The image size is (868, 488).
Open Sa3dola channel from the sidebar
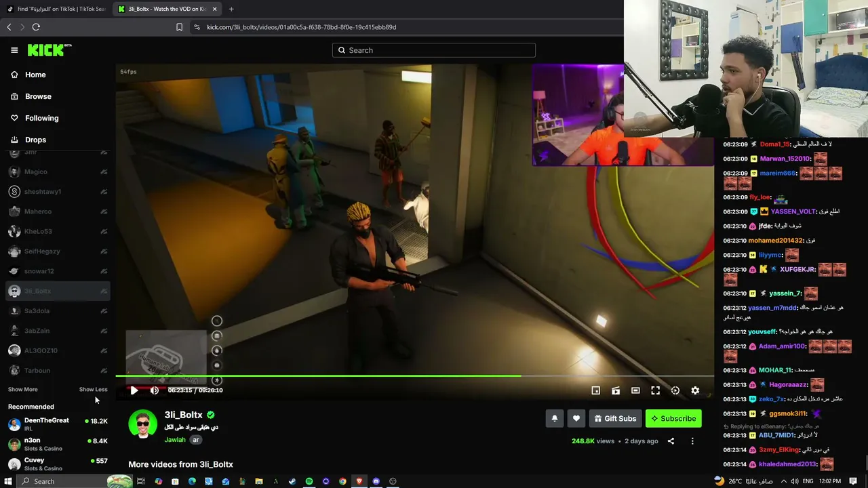click(x=58, y=311)
